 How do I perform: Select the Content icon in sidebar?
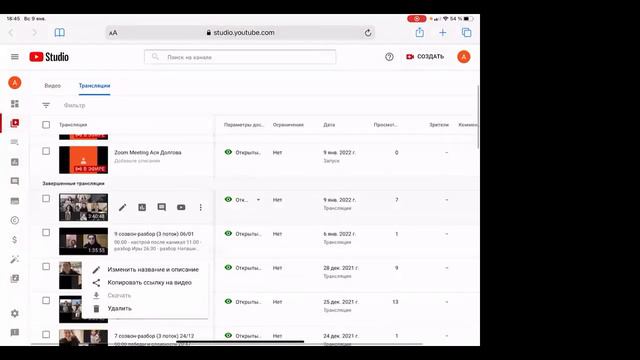15,123
